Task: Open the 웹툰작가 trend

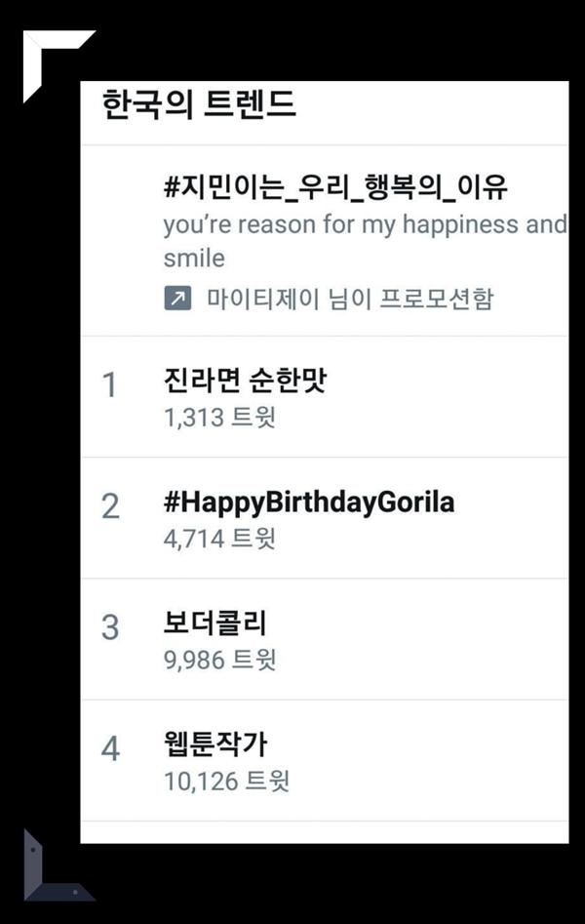Action: 214,744
